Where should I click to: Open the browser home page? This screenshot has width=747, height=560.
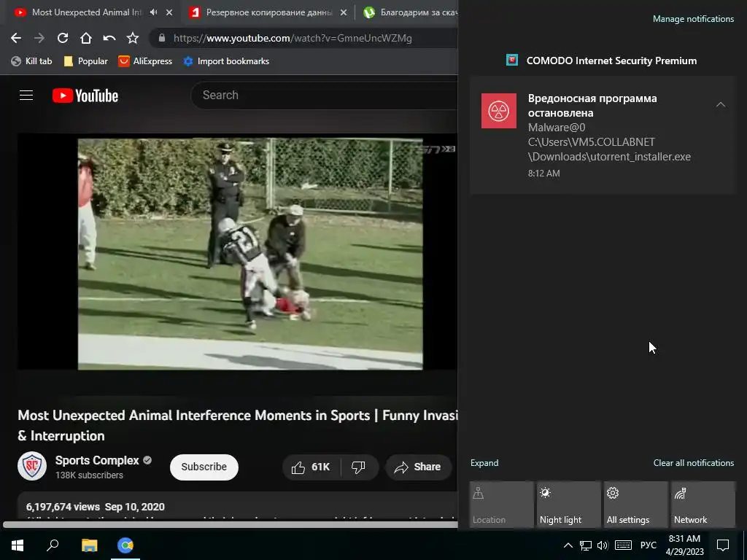tap(86, 38)
